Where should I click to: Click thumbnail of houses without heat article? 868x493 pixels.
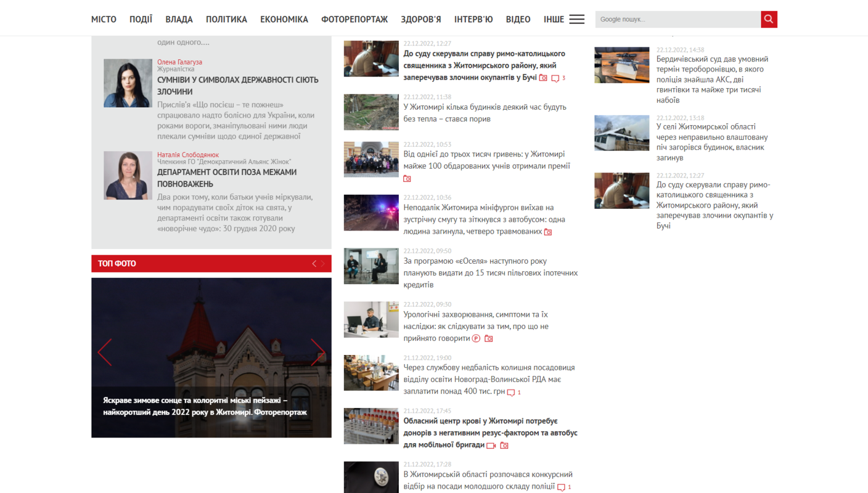pos(371,112)
